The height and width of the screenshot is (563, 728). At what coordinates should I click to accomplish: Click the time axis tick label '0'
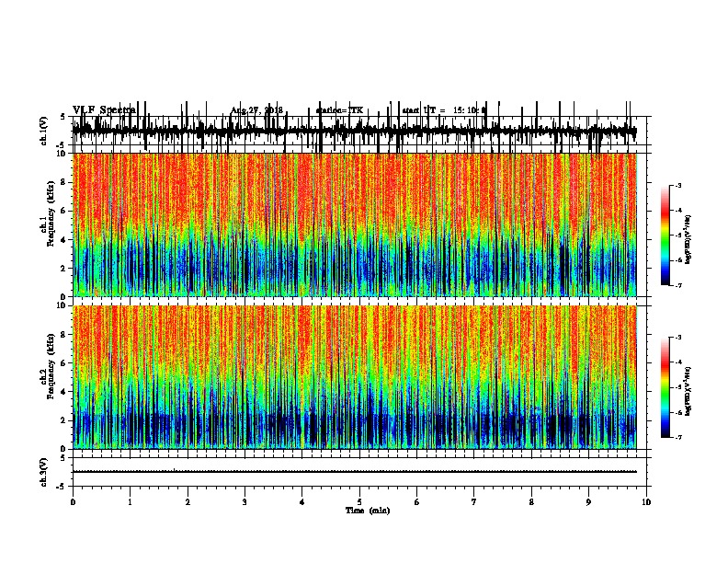pos(73,501)
